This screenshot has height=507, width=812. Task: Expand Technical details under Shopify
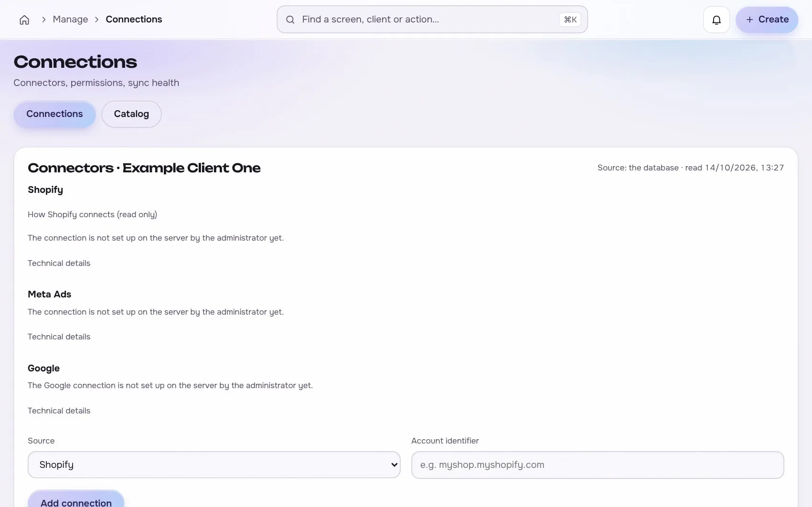pyautogui.click(x=59, y=263)
